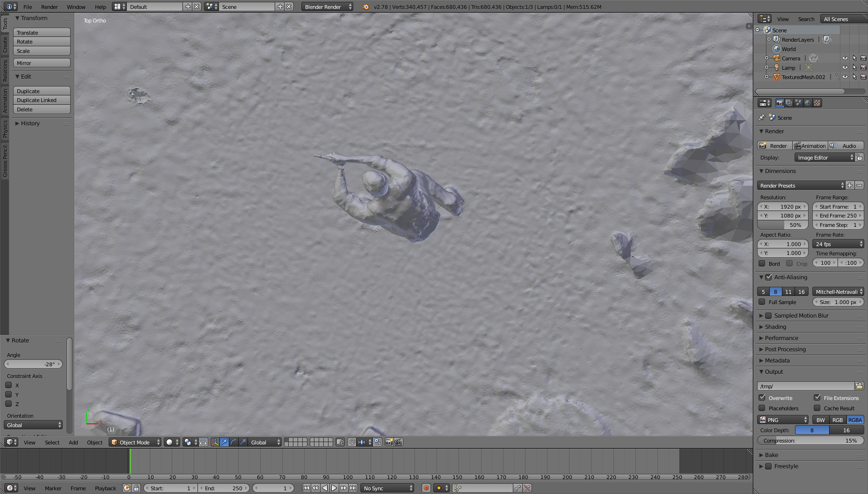
Task: Toggle the 3D manipulator widget icon
Action: [215, 442]
